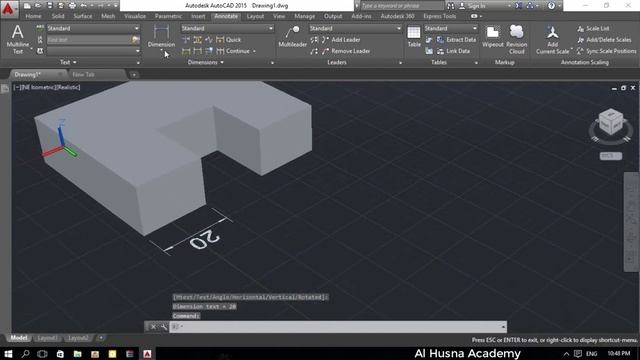
Task: Click the AutoCAD icon in the taskbar
Action: pos(147,353)
